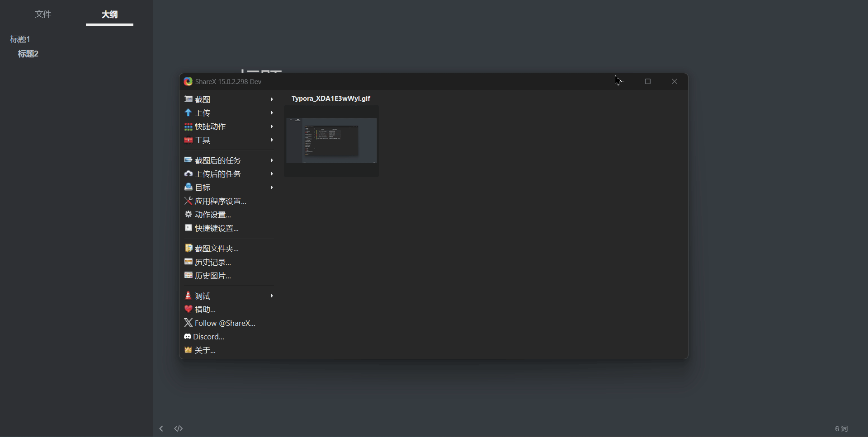Screen dimensions: 868x437
Task: Toggle Typora source code mode icon
Action: (x=179, y=428)
